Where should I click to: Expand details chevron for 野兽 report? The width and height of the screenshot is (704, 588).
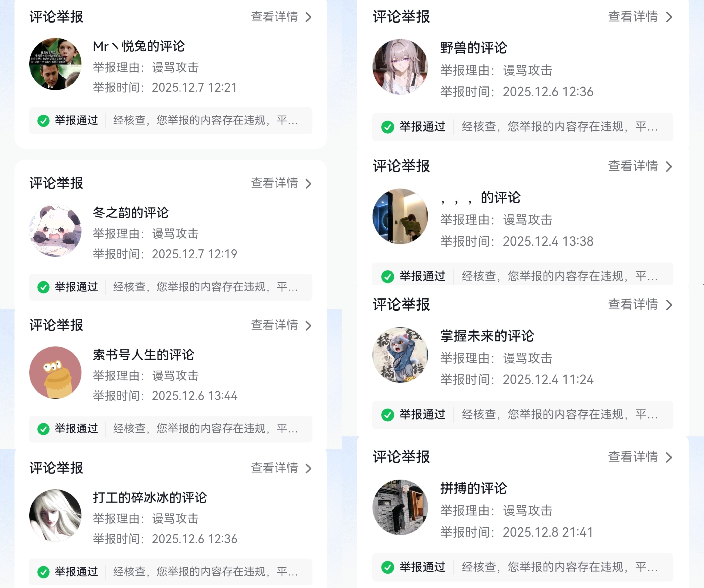coord(669,17)
